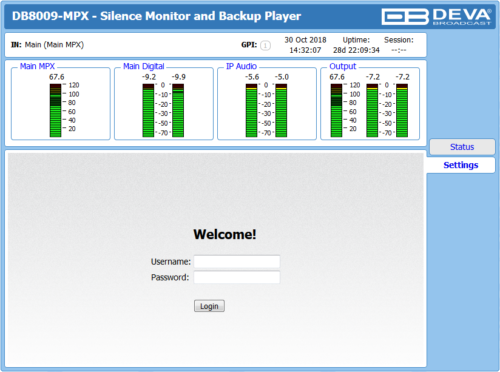500x372 pixels.
Task: Click the Uptime value display
Action: point(356,50)
